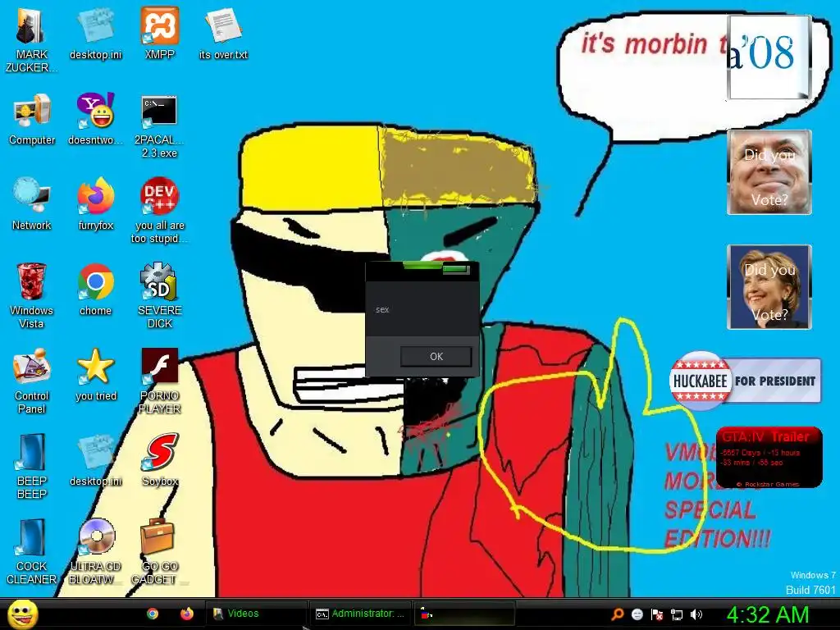Open the doesntwo... Yahoo messenger shortcut
The image size is (840, 630).
coord(95,120)
